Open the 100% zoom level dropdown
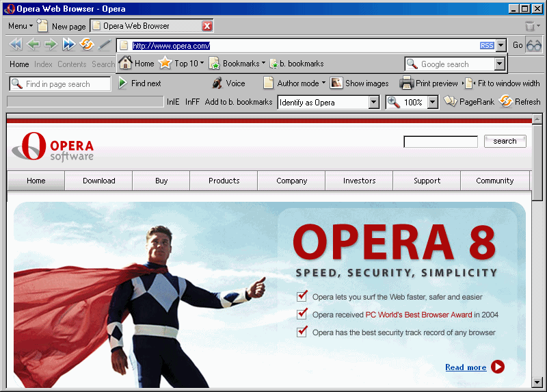547x392 pixels. pos(433,103)
